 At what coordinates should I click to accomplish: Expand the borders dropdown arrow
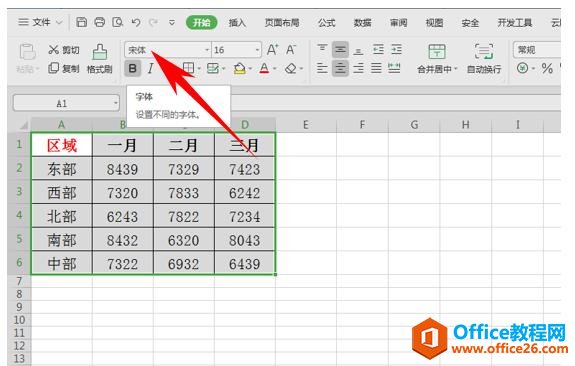[199, 69]
